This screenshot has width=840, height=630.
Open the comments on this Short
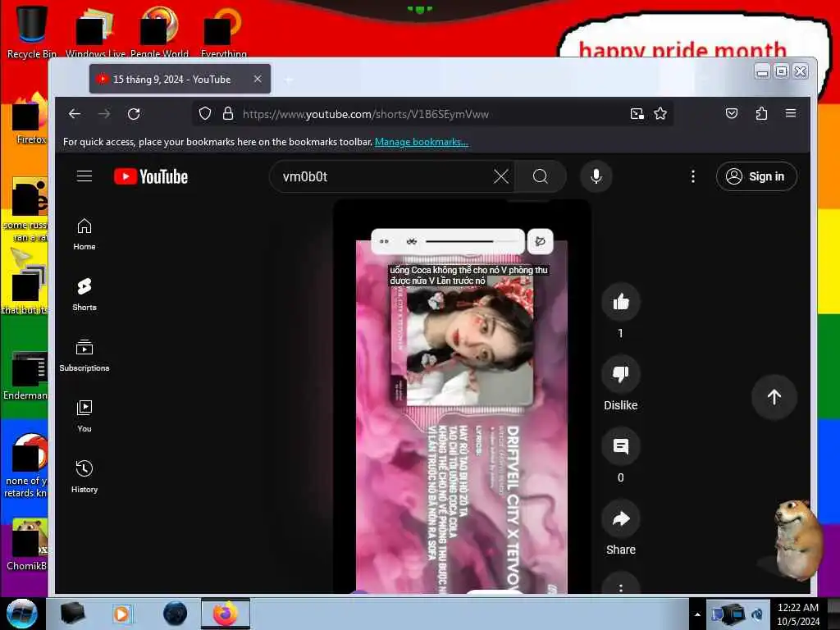click(x=621, y=446)
